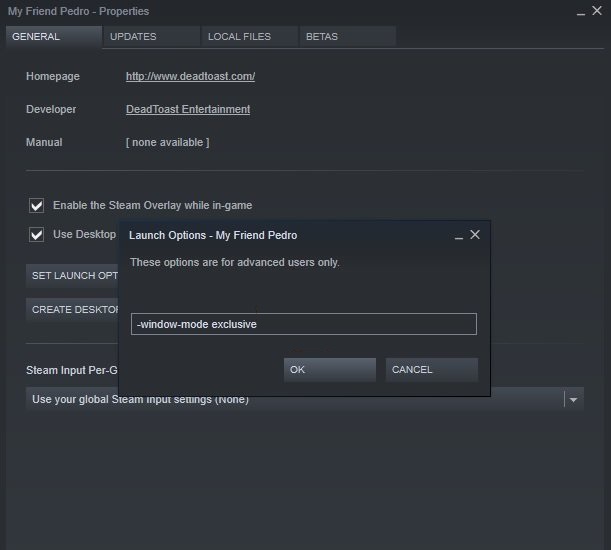The image size is (611, 550).
Task: Click the "Homepage" label
Action: [53, 76]
